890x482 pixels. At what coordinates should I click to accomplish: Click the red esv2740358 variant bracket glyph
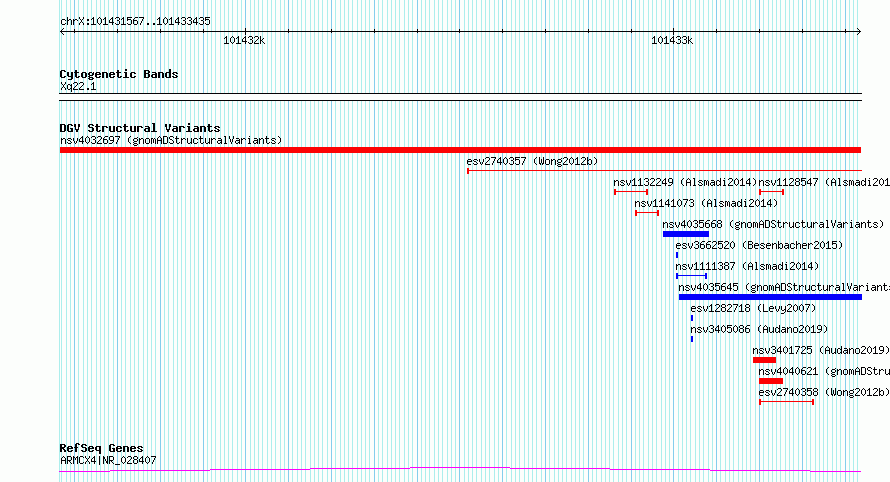tap(787, 402)
